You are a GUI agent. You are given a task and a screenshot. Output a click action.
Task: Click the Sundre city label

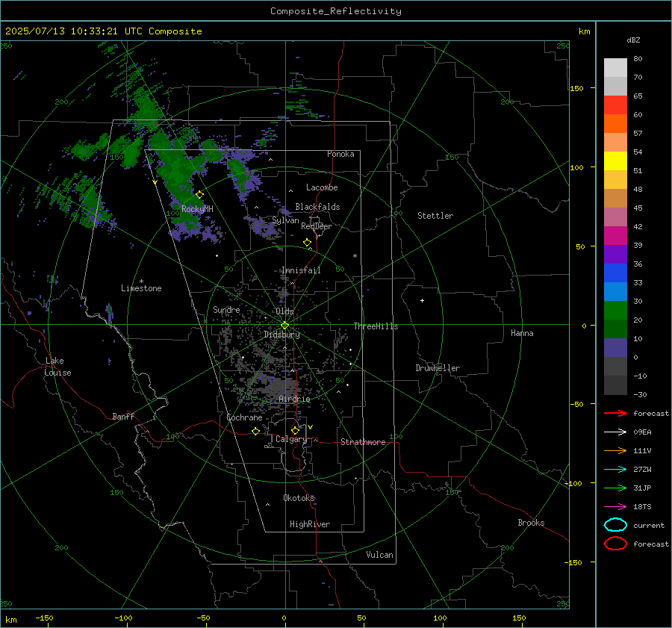point(226,309)
